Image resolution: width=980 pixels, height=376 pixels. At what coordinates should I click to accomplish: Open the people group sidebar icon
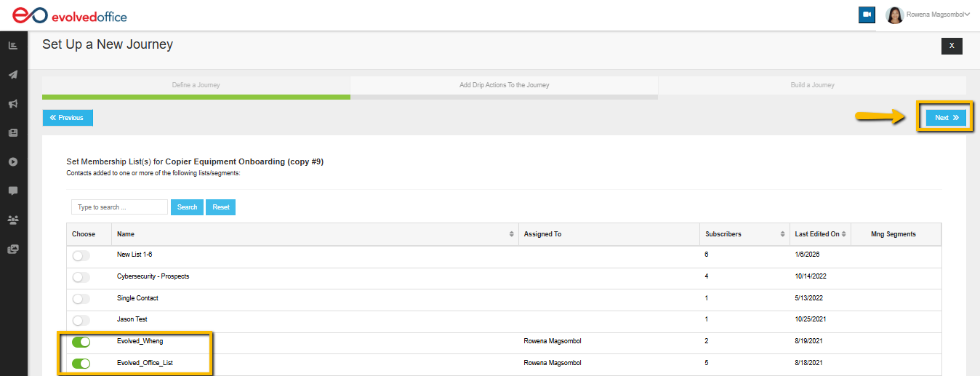point(13,219)
